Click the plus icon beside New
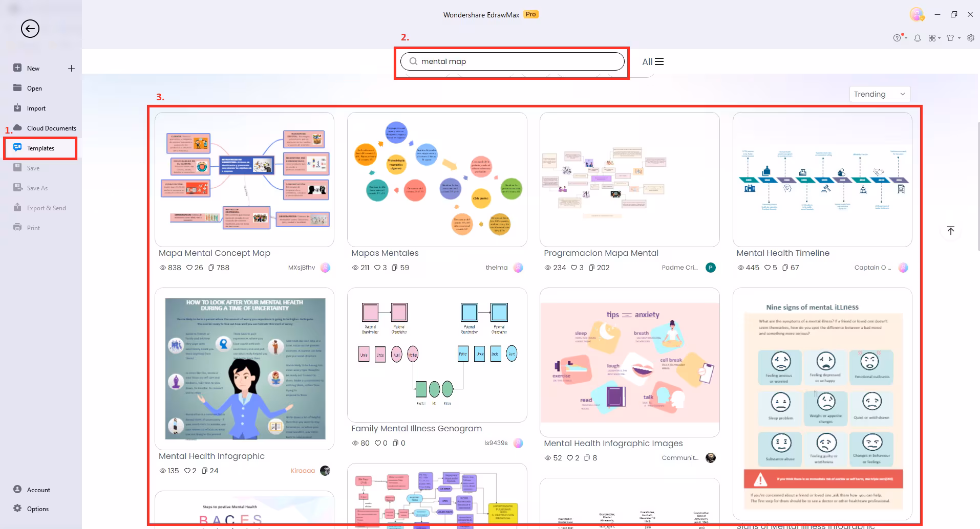980x529 pixels. tap(71, 68)
